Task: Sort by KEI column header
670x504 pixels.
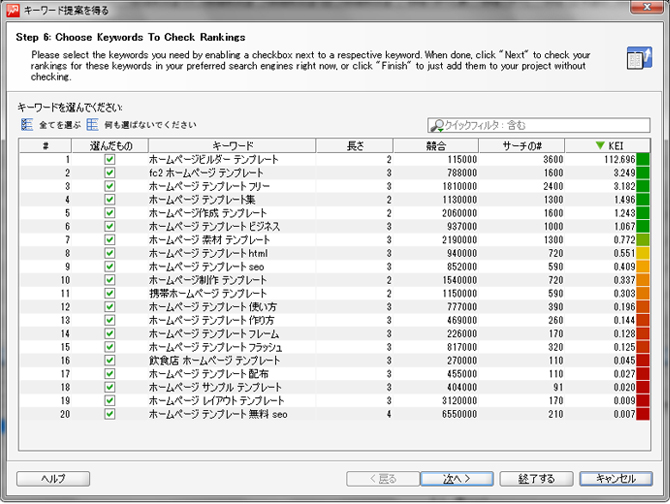Action: (608, 146)
